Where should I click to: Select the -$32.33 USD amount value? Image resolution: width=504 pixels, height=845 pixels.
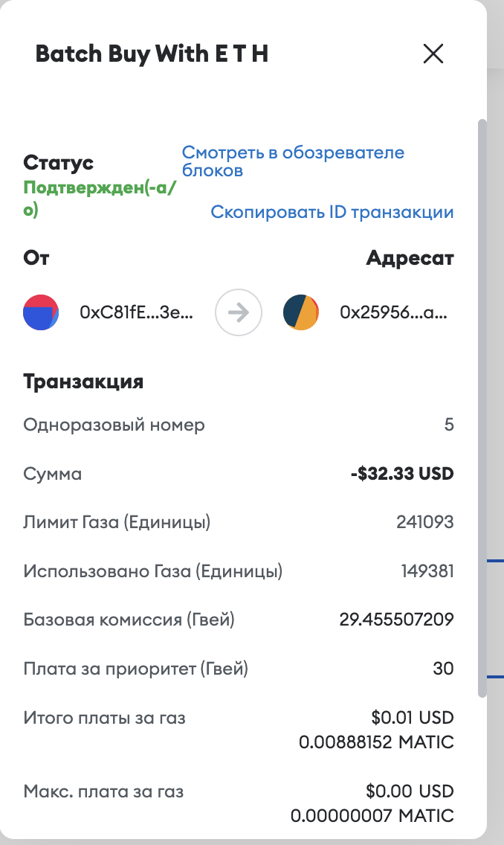pos(402,473)
